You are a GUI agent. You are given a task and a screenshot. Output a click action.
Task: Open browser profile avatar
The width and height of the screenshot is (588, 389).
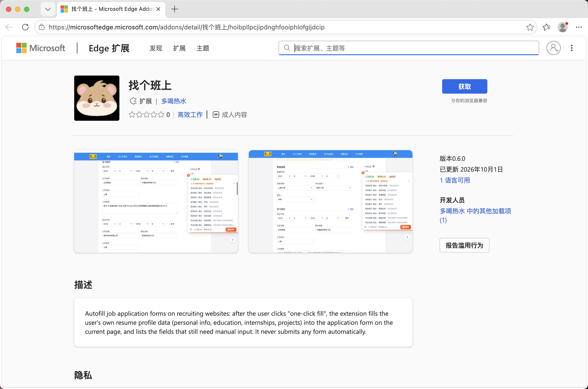pos(563,27)
